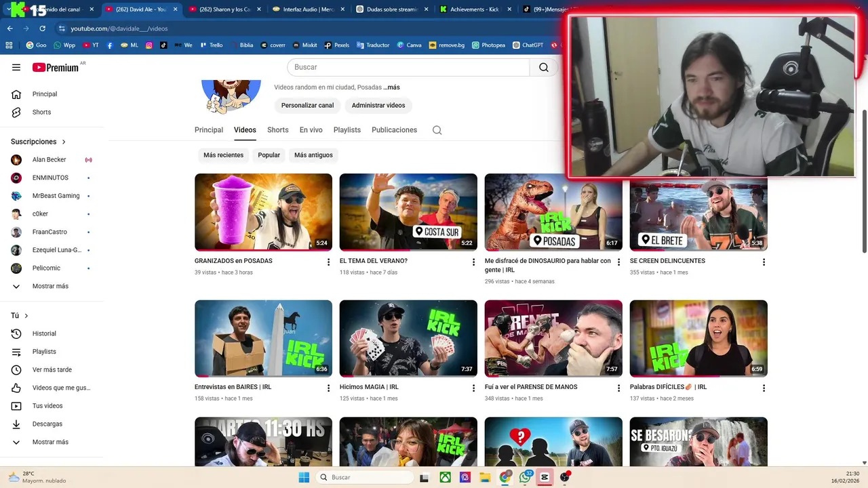Expand subscriptions list with Mostrar más
Image resolution: width=868 pixels, height=488 pixels.
tap(52, 286)
